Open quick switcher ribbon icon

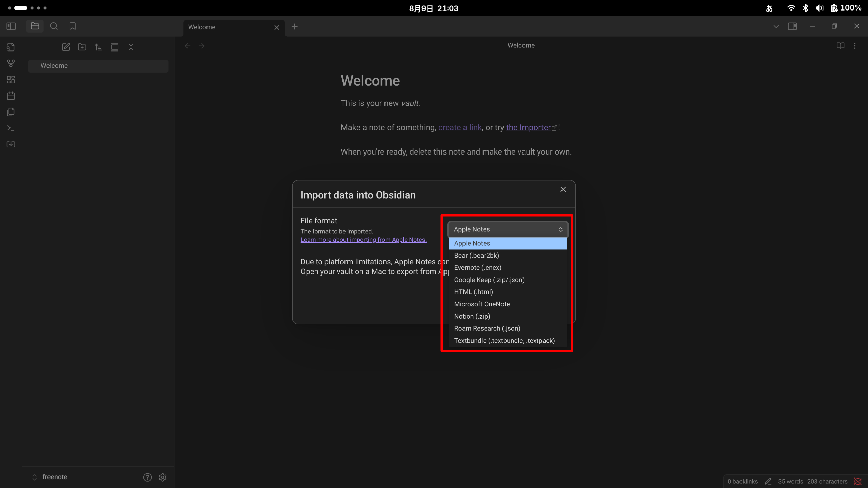tap(11, 47)
